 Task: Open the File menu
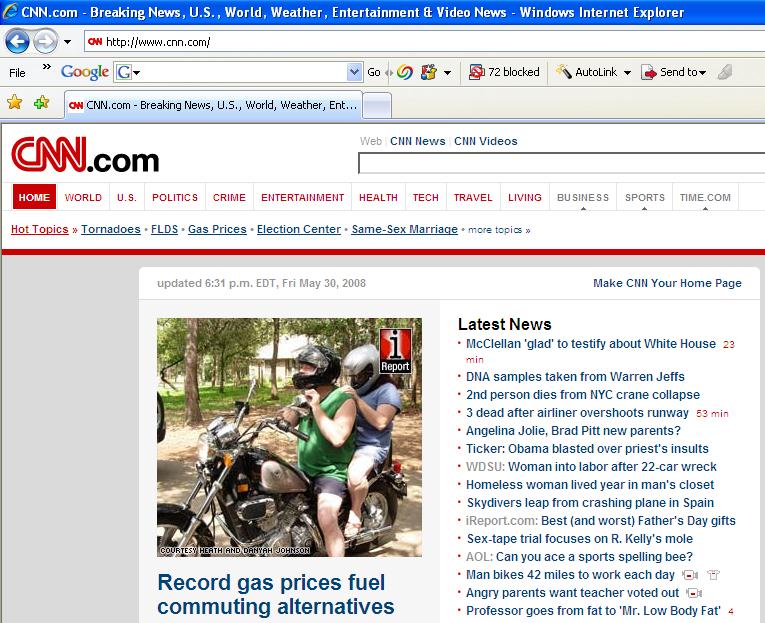(17, 72)
